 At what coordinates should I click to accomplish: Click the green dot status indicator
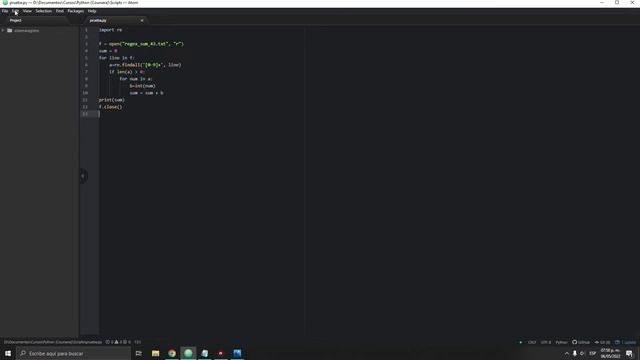click(x=520, y=342)
